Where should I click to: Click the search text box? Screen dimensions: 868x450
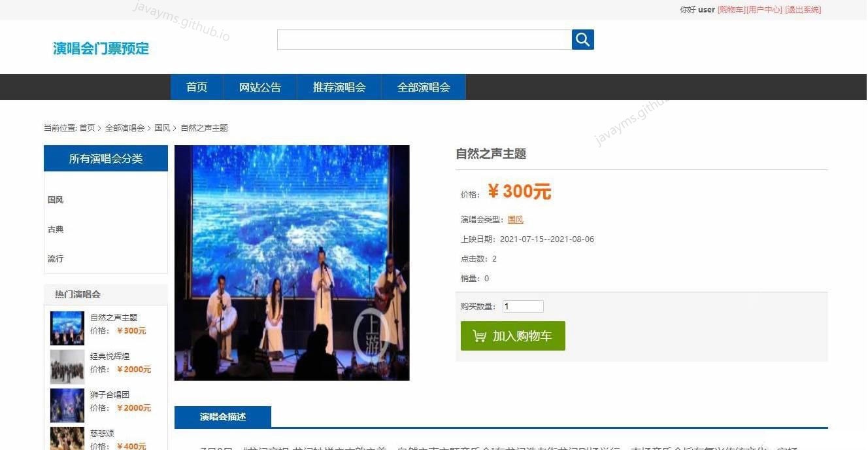424,39
